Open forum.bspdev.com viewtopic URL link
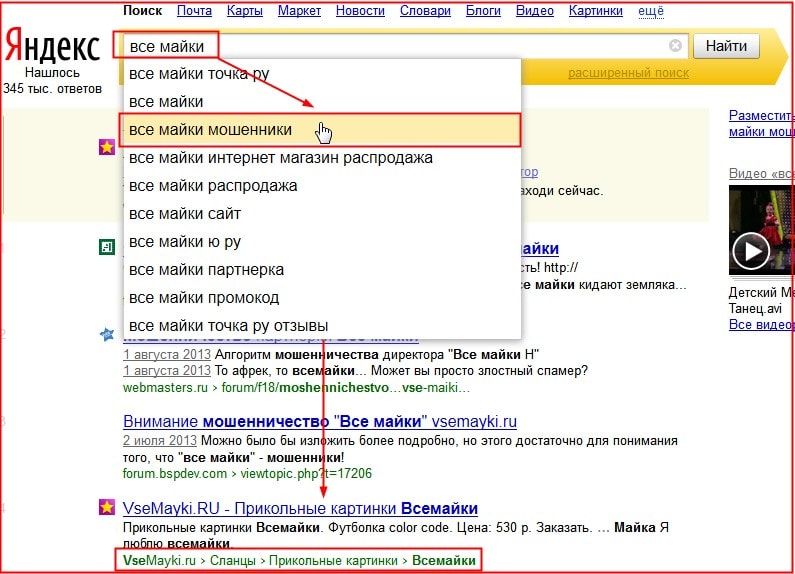795x574 pixels. [247, 474]
